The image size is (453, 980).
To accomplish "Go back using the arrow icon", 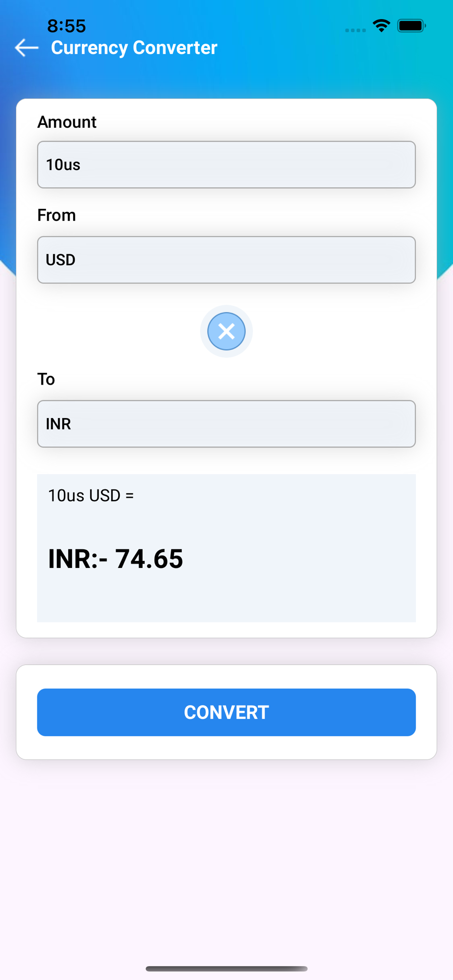I will [x=26, y=48].
